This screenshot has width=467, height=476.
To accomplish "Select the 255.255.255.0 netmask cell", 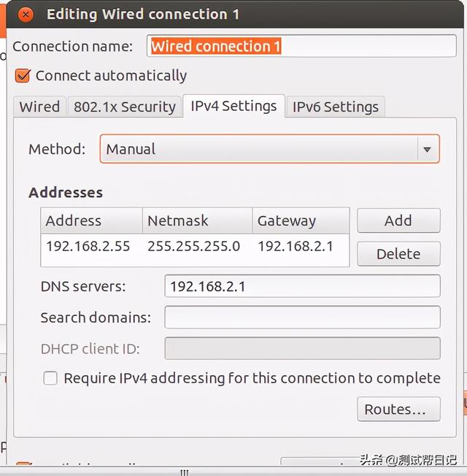I will coord(194,246).
